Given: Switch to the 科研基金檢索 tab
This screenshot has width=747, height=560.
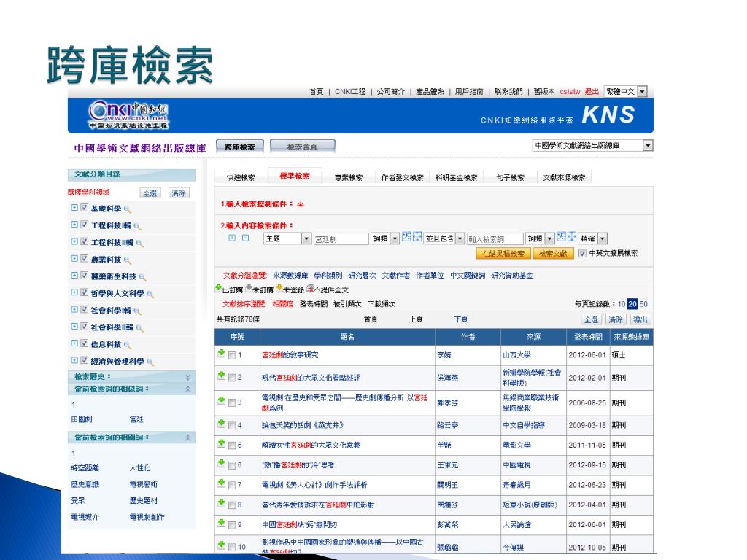Looking at the screenshot, I should click(x=456, y=178).
